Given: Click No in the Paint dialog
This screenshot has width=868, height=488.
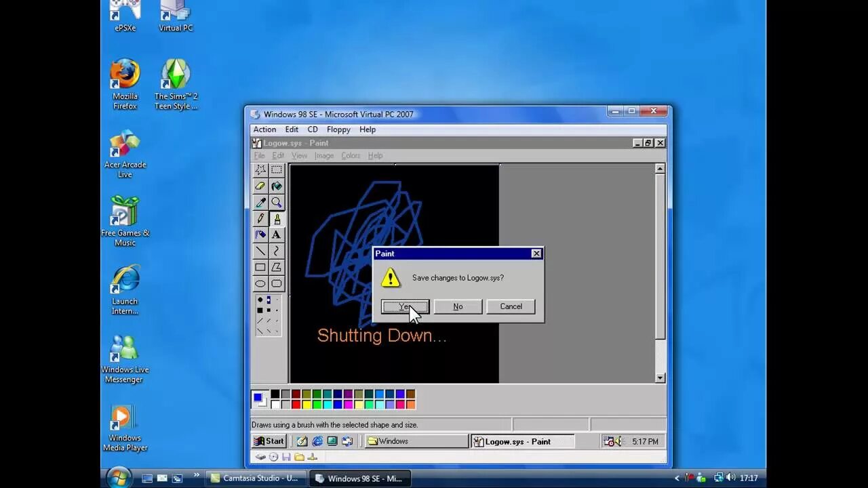Looking at the screenshot, I should 458,306.
